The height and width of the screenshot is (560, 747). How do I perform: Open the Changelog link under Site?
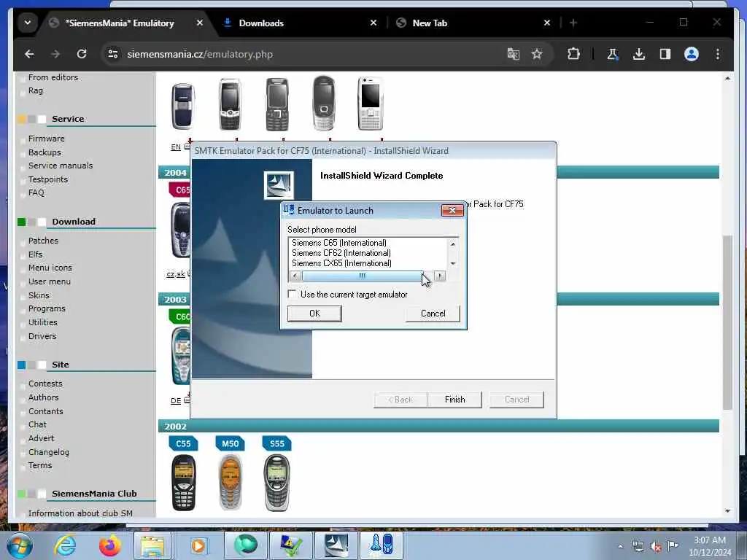pyautogui.click(x=49, y=452)
